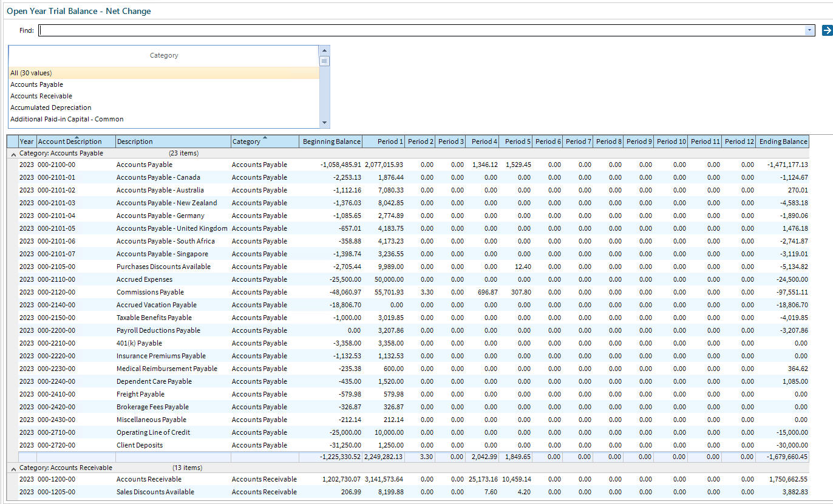Select the 'Operating Line of Credit' row
The image size is (833, 504).
413,432
